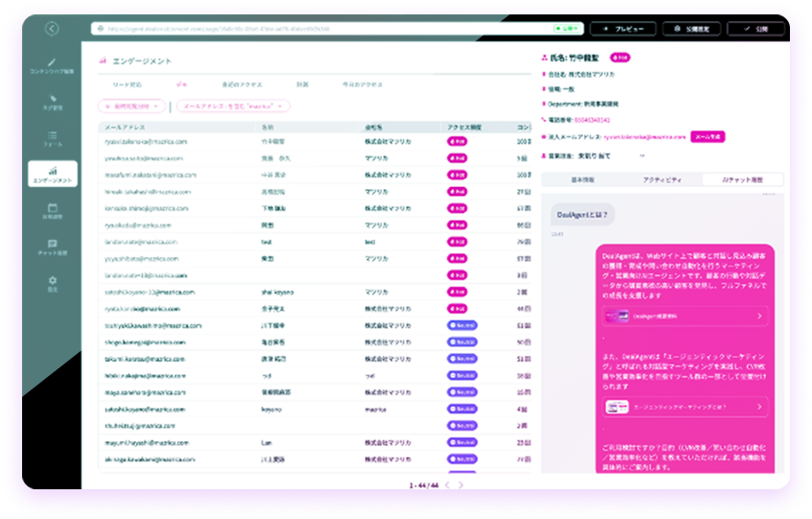This screenshot has height=519, width=812.
Task: Sort by the アクセス頻度 column header
Action: tap(465, 127)
